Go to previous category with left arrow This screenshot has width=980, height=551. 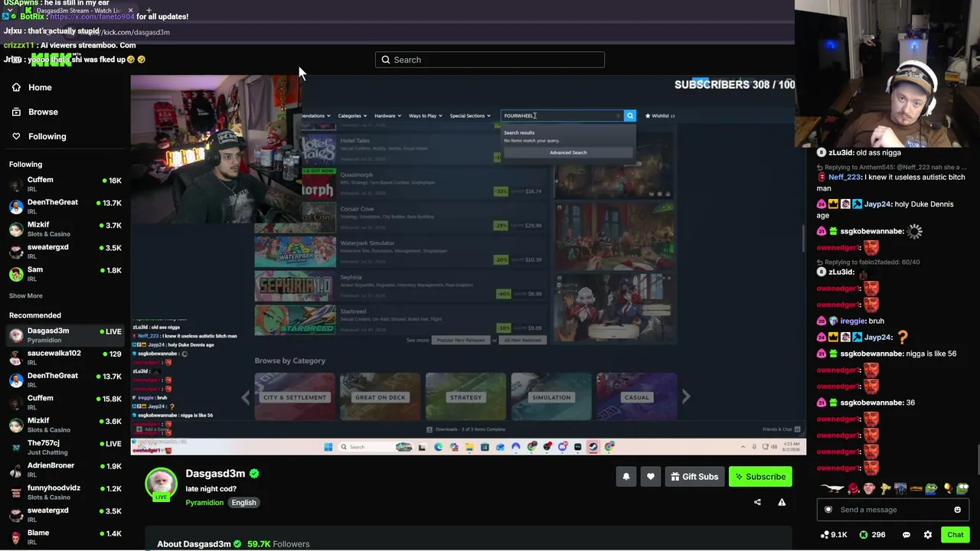(x=246, y=397)
